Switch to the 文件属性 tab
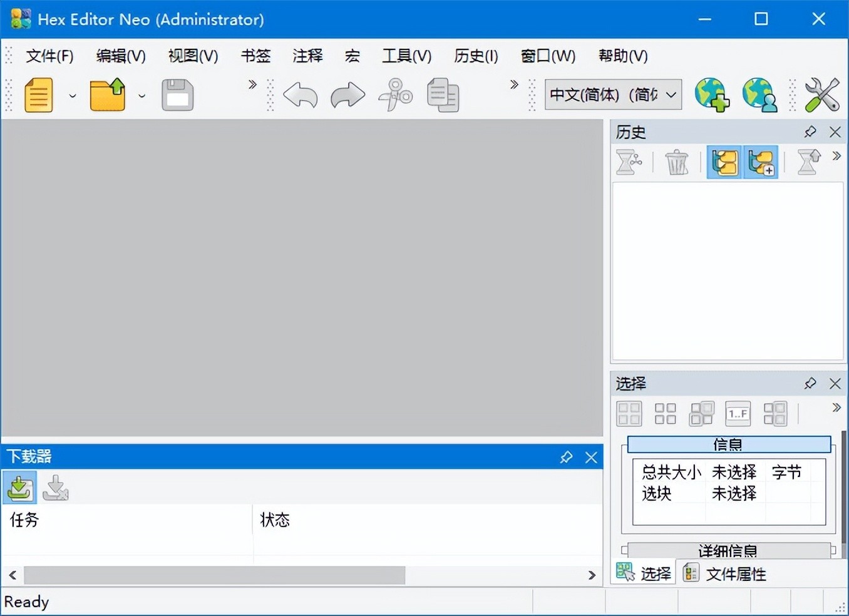Screen dimensions: 849x616 pos(726,573)
